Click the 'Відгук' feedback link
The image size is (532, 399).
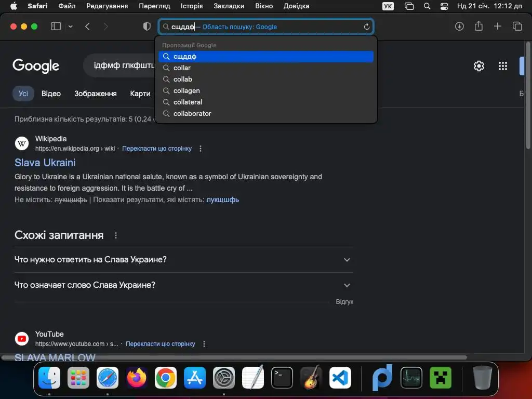coord(344,302)
